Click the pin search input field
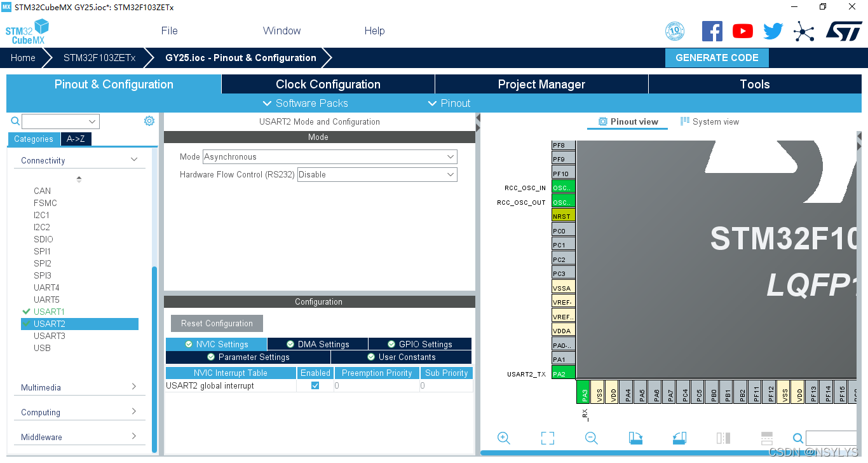868x463 pixels. (832, 438)
